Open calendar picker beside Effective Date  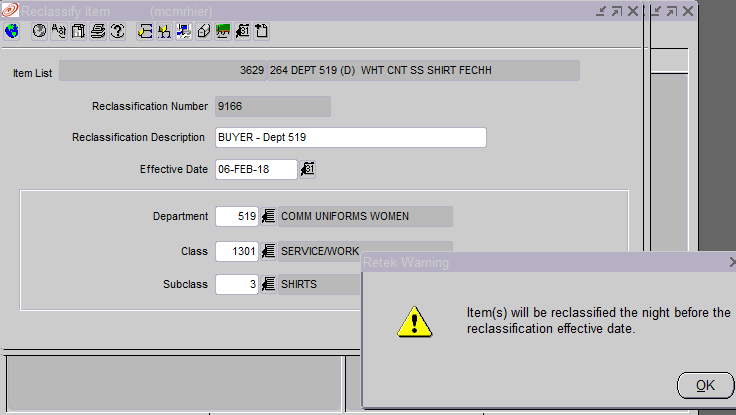[x=307, y=169]
